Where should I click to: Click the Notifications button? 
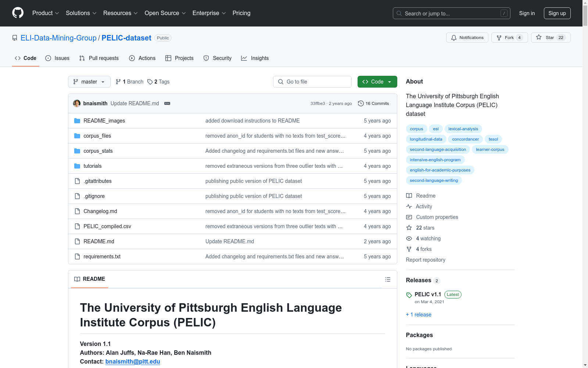click(x=467, y=38)
